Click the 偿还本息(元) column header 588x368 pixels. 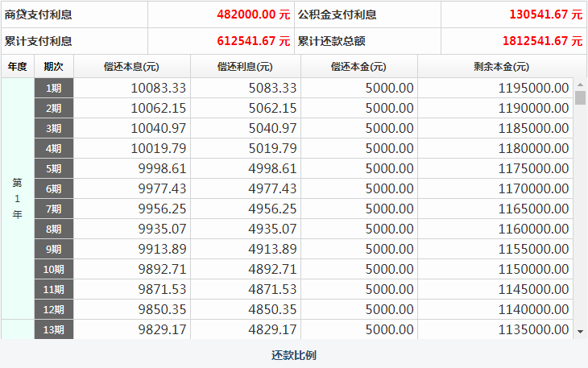pyautogui.click(x=131, y=67)
